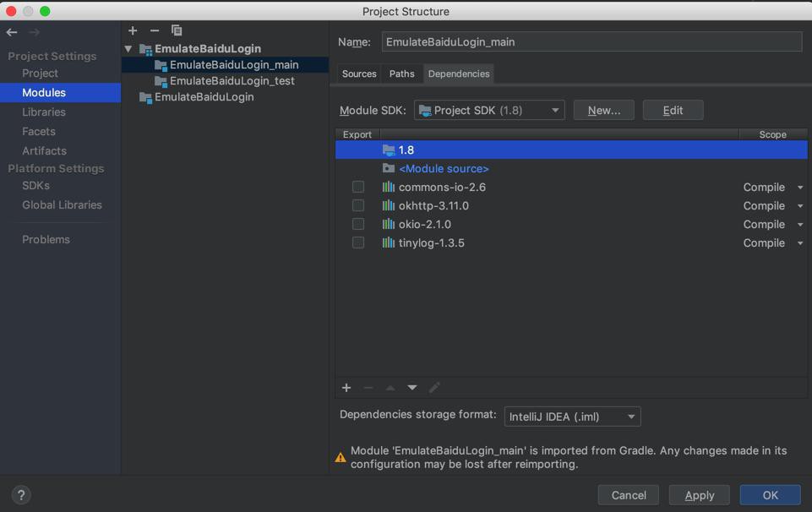812x512 pixels.
Task: Toggle export checkbox for commons-io-2.6
Action: [x=358, y=187]
